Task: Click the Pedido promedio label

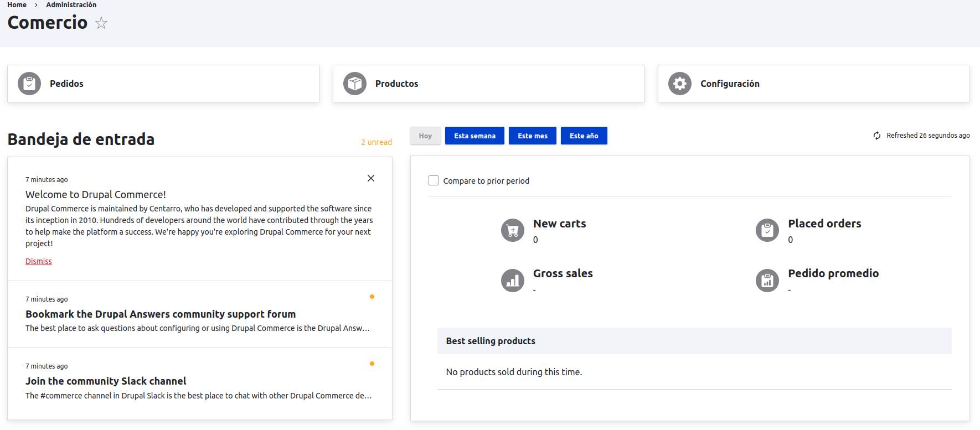Action: pyautogui.click(x=833, y=273)
